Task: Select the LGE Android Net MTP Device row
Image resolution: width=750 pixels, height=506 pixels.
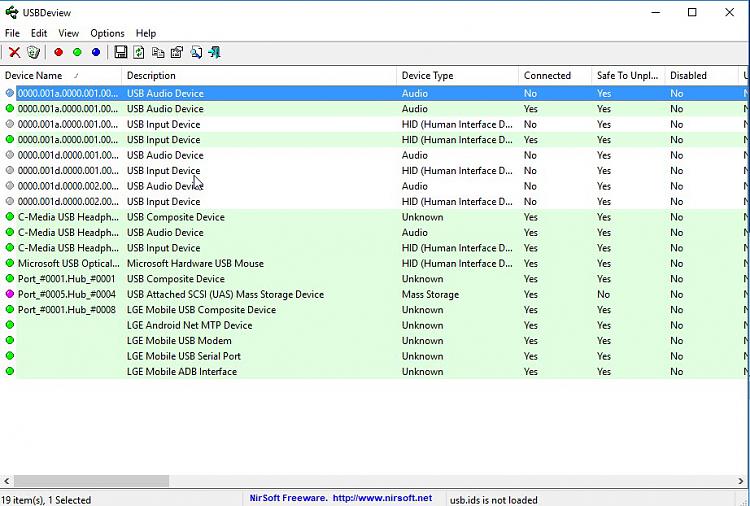Action: coord(373,325)
